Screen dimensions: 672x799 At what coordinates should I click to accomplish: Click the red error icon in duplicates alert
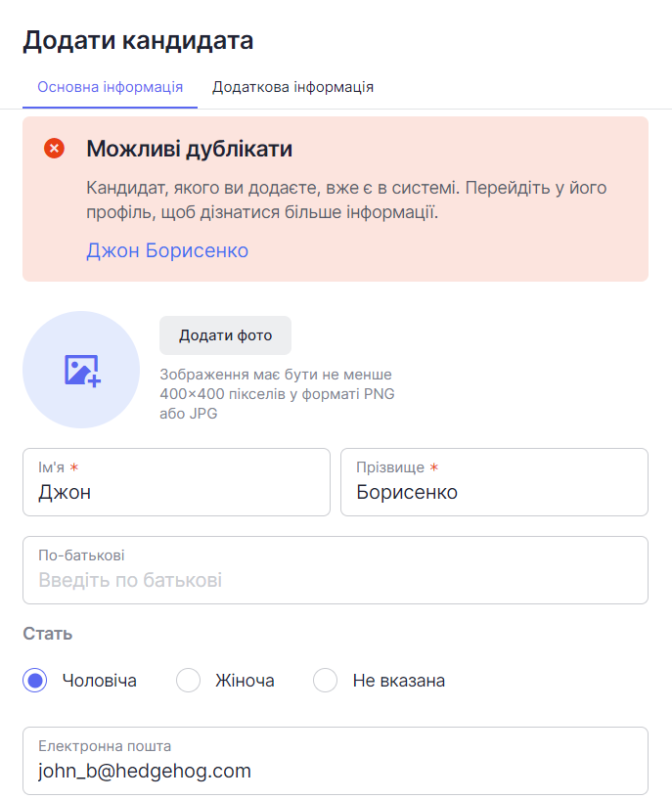coord(54,149)
